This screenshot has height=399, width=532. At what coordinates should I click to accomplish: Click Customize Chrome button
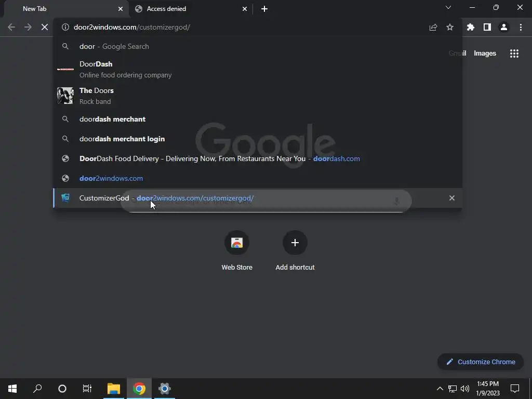[481, 362]
